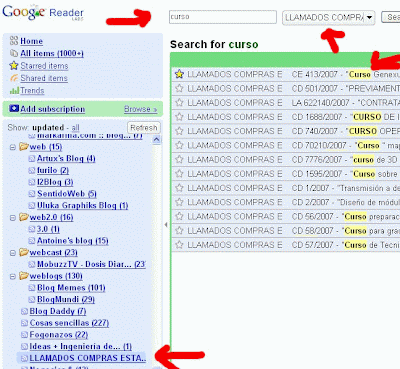Image resolution: width=400 pixels, height=369 pixels.
Task: Open SentidoWeb (5) feed
Action: [x=67, y=194]
